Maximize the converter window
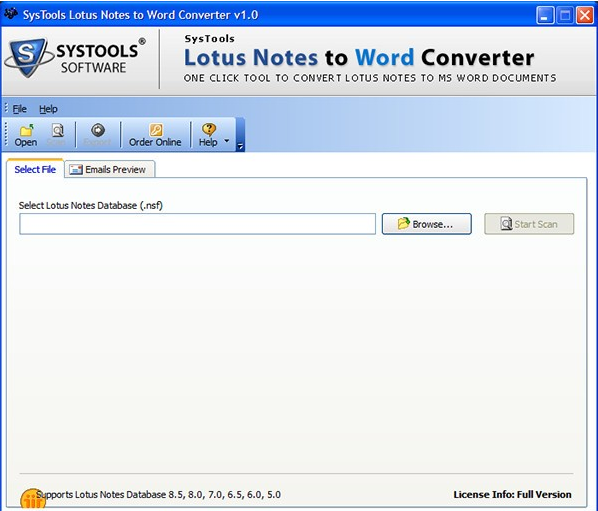This screenshot has width=598, height=511. click(565, 16)
